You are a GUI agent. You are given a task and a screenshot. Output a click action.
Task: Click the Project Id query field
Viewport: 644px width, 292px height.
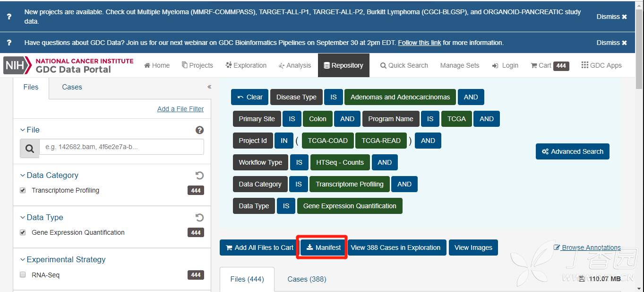[x=253, y=141]
